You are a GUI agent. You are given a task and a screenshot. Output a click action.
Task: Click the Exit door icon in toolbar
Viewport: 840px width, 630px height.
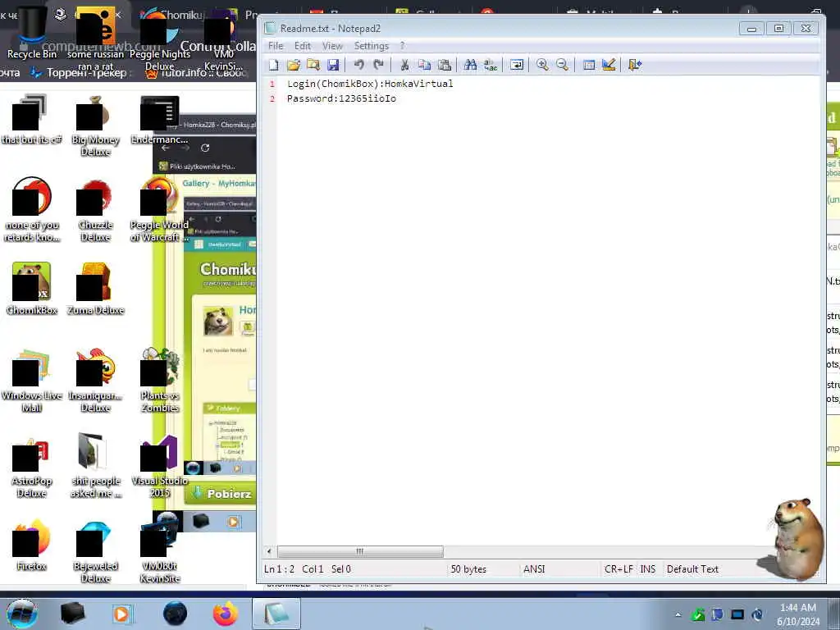tap(635, 66)
